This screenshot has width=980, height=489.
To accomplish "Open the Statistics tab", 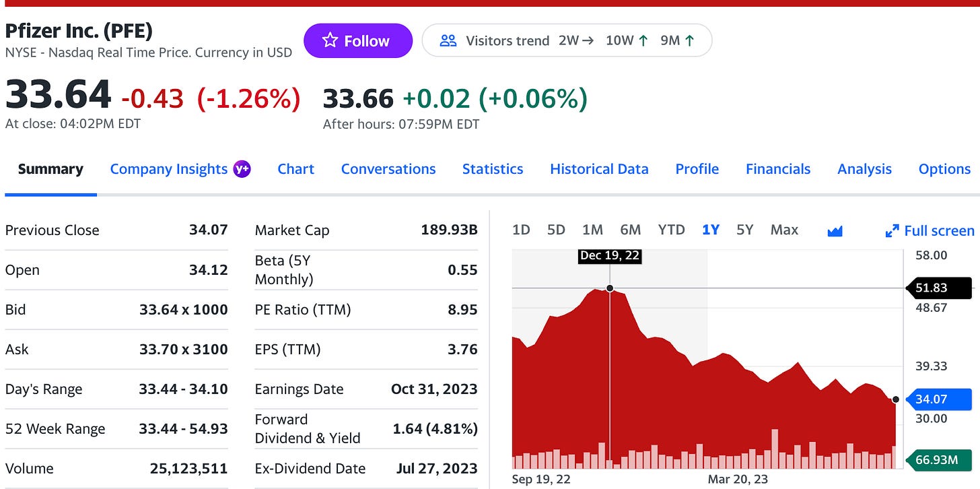I will [493, 169].
